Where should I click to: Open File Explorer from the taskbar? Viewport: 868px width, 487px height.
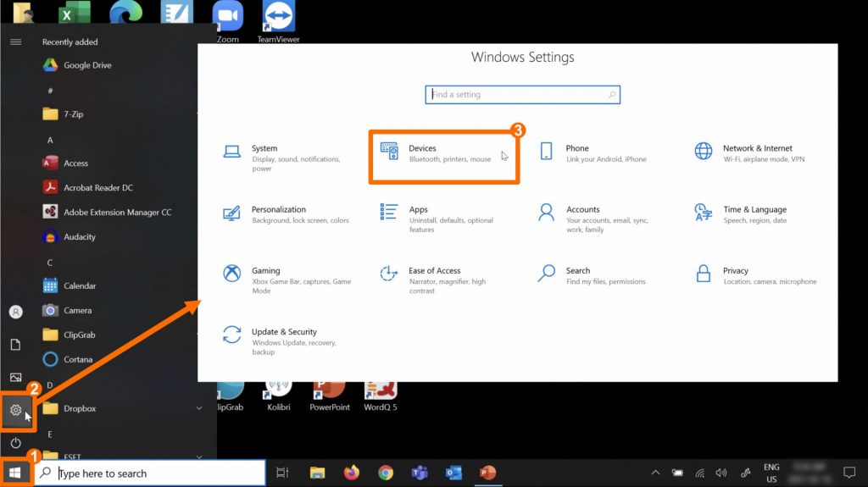point(317,473)
